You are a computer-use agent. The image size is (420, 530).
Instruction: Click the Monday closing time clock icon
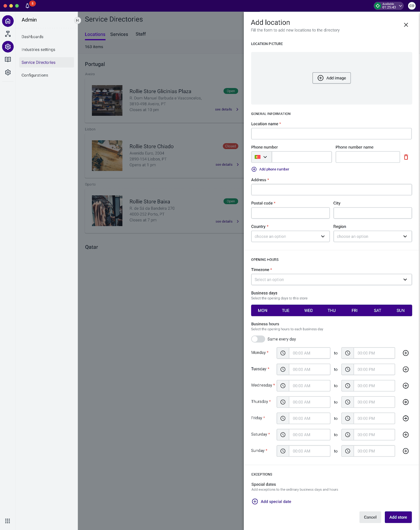(x=348, y=353)
